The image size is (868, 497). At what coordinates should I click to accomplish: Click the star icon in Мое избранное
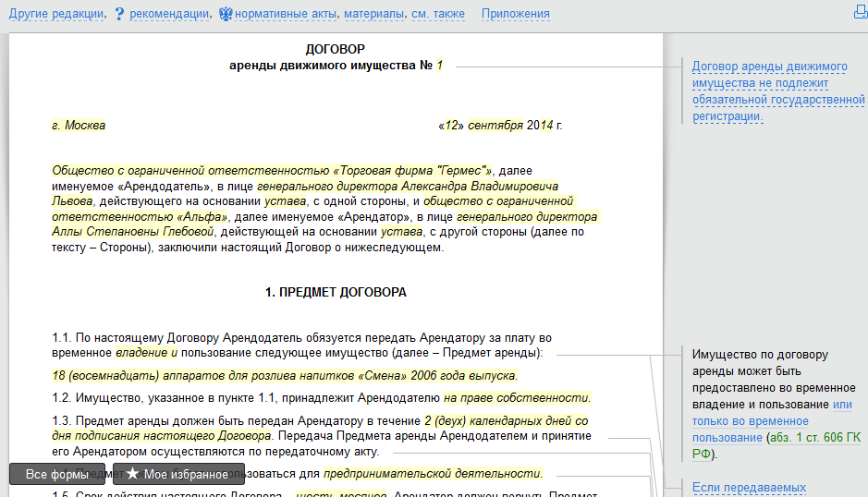pos(133,474)
